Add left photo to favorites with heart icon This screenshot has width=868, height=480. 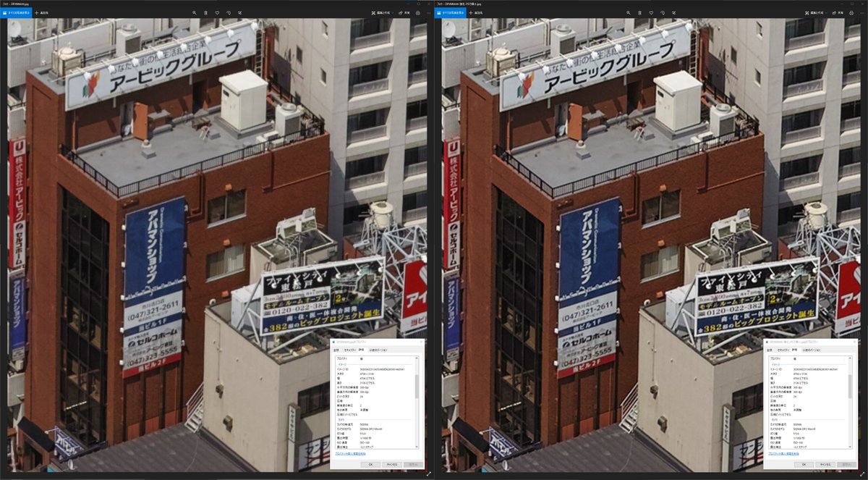coord(217,13)
